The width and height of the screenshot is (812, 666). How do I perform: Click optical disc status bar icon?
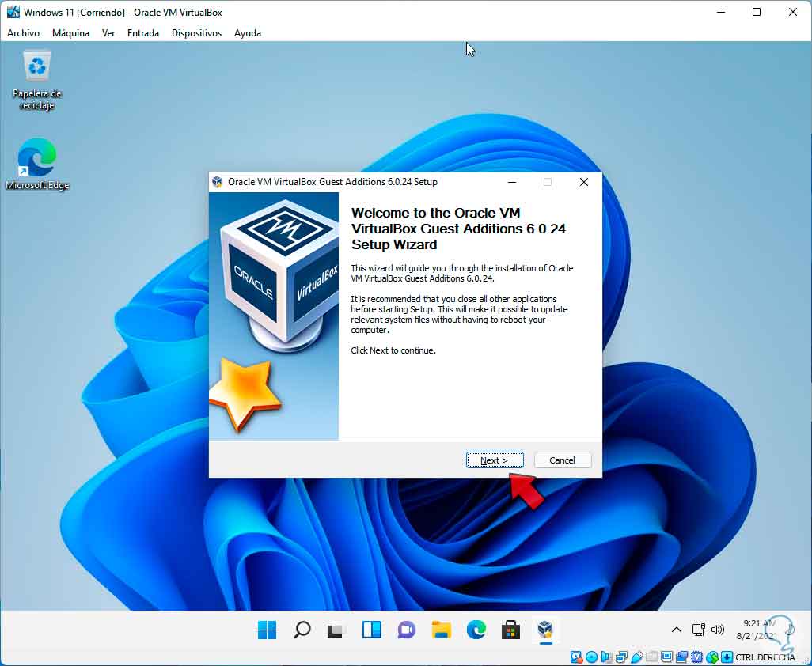coord(591,657)
